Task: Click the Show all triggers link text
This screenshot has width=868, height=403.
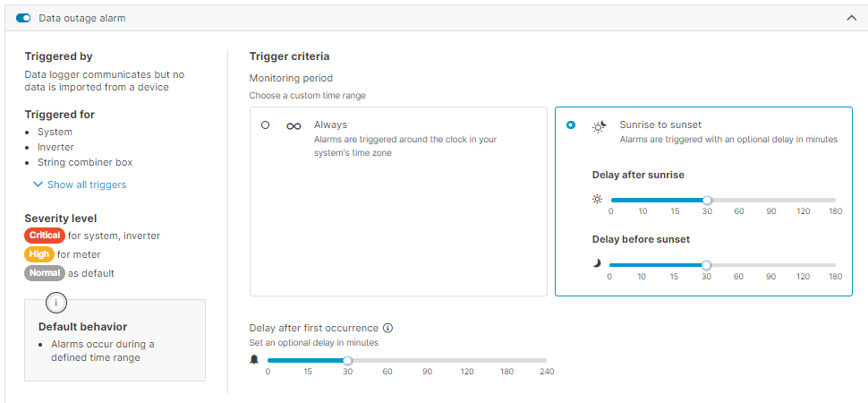Action: click(87, 184)
